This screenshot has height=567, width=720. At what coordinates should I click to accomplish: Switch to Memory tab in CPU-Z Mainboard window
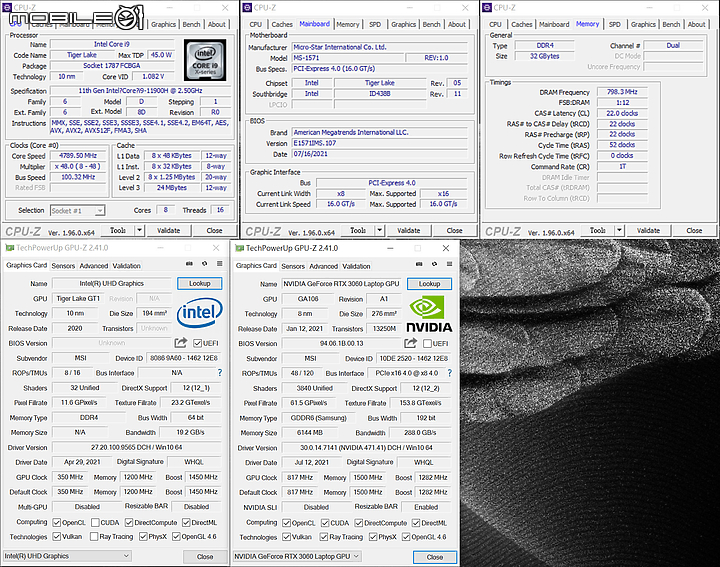[348, 24]
